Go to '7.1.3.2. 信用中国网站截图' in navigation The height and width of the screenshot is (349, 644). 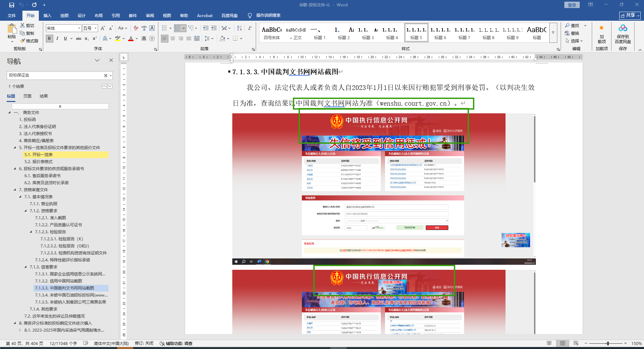pos(58,281)
